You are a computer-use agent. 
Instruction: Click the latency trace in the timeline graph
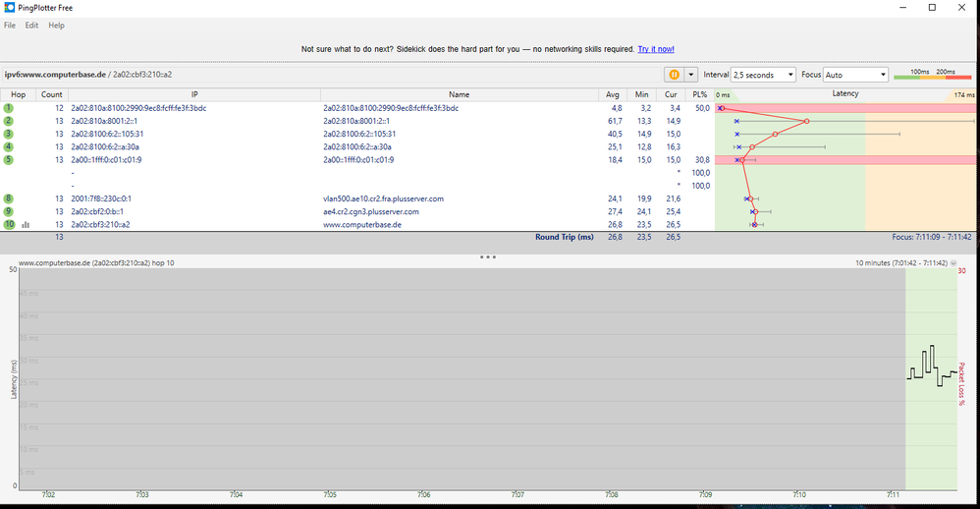(932, 366)
